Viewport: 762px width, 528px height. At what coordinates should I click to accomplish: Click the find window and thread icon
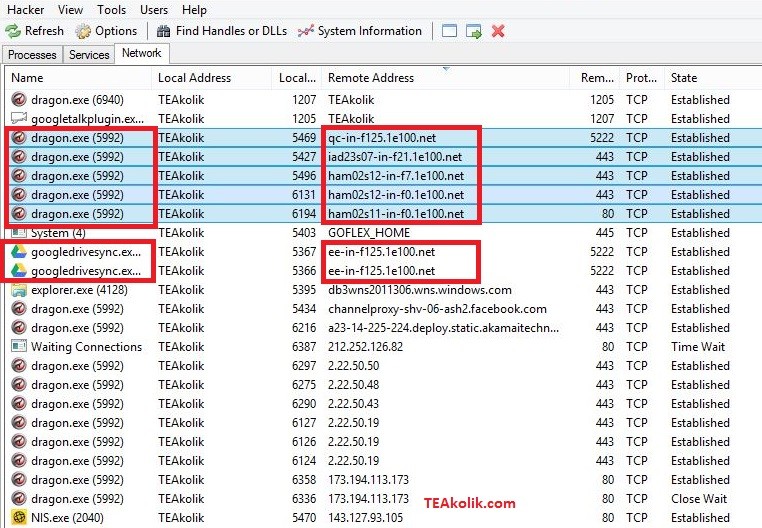(473, 31)
